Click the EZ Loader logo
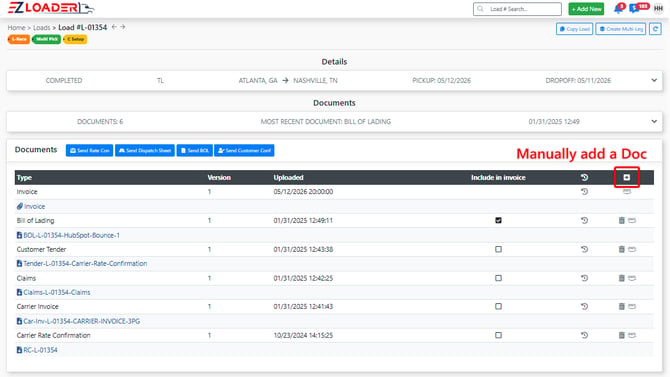This screenshot has width=670, height=377. click(x=51, y=8)
